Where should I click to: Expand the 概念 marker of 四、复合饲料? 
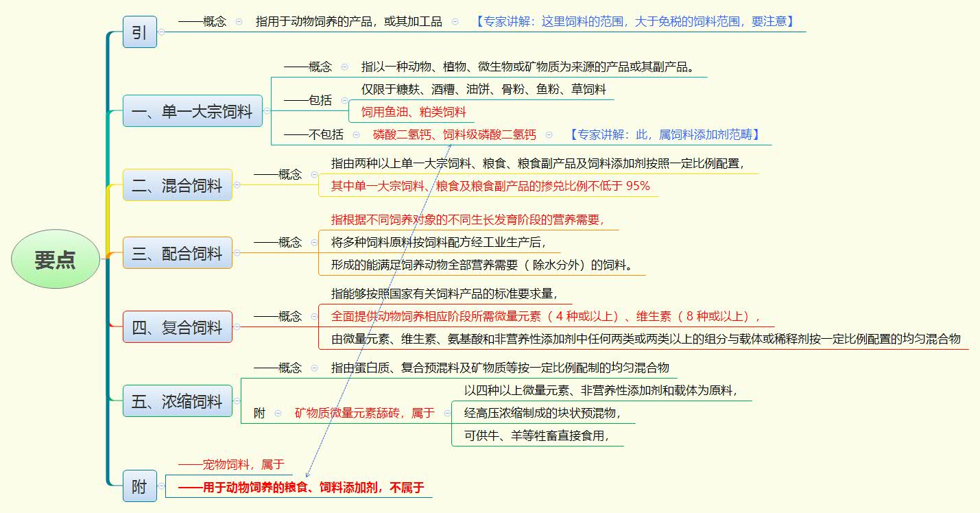click(x=314, y=317)
